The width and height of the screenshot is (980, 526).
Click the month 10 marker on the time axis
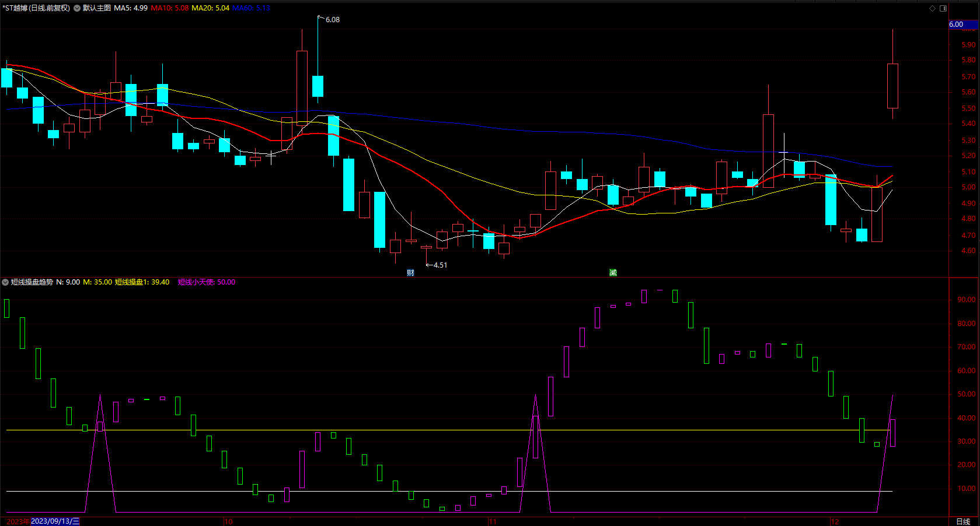tap(229, 521)
